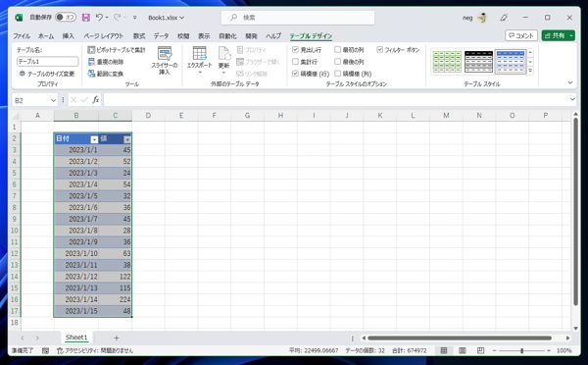The width and height of the screenshot is (588, 365).
Task: Click the 検索 search box
Action: (298, 18)
